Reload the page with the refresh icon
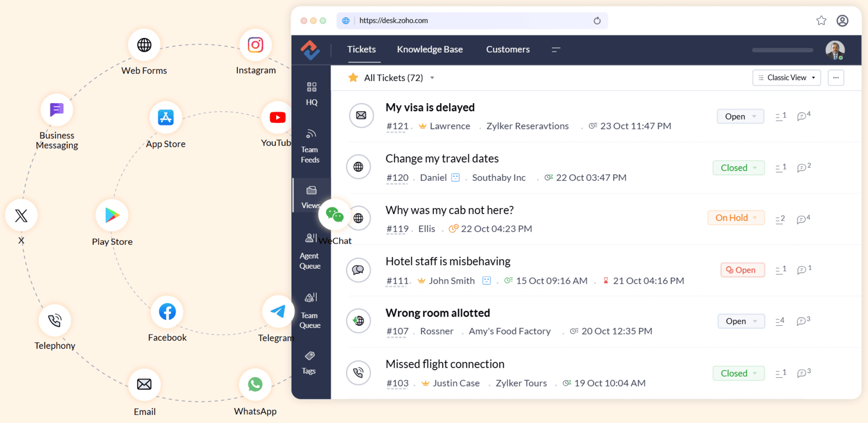Image resolution: width=868 pixels, height=423 pixels. point(597,21)
